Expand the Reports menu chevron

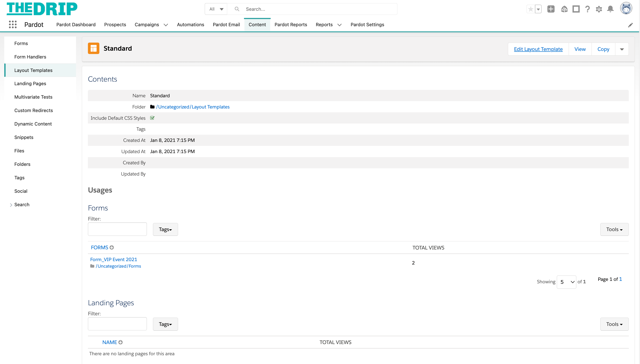[x=339, y=25]
